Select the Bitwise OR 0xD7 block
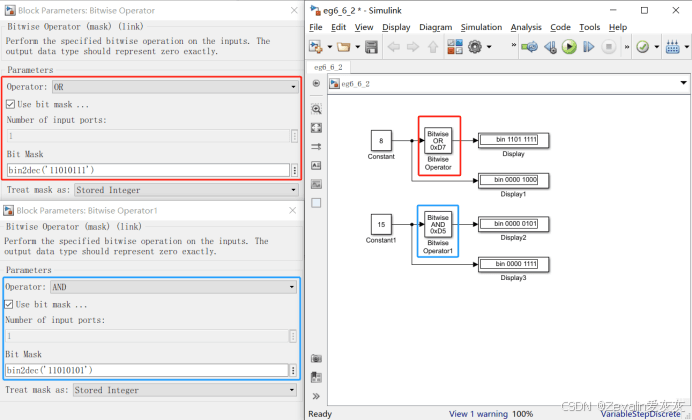Viewport: 692px width, 420px height. coord(438,141)
